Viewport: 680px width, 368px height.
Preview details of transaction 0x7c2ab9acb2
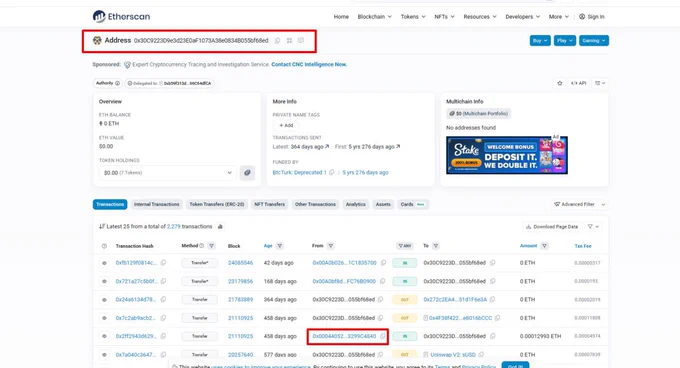(x=104, y=318)
